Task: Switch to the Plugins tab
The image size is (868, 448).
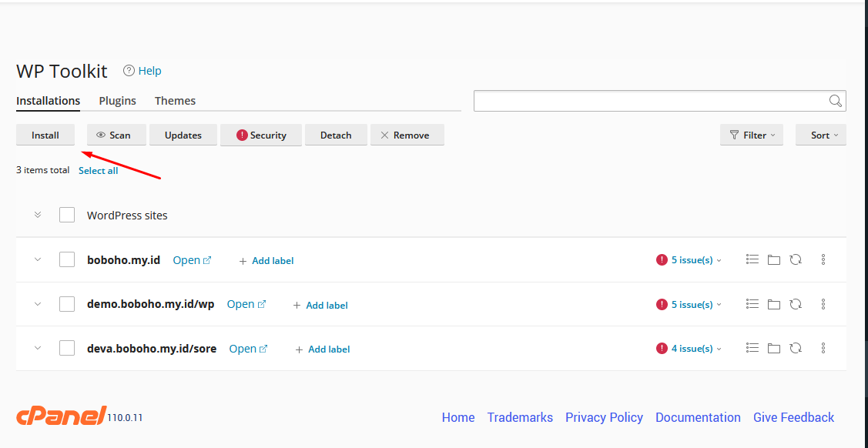Action: [x=117, y=101]
